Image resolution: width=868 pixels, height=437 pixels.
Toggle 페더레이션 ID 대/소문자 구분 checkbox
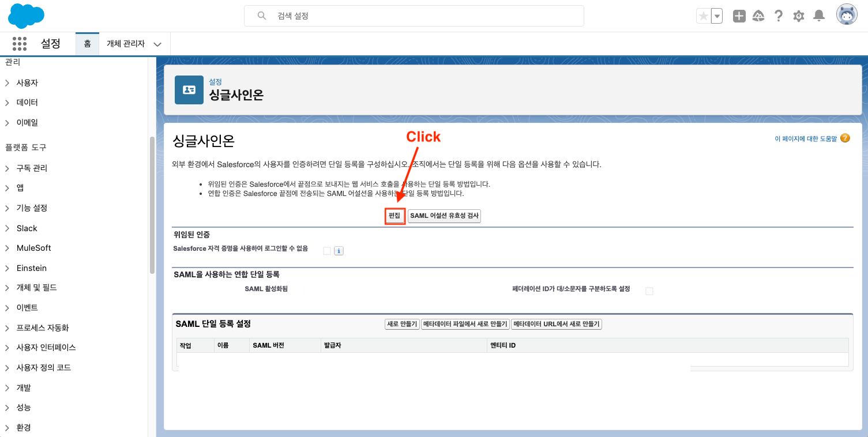[x=649, y=291]
